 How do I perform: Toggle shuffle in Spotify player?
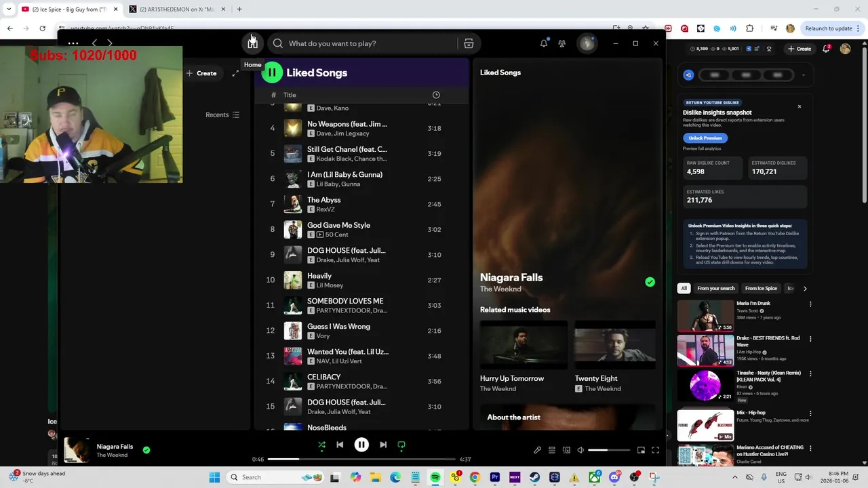click(321, 445)
